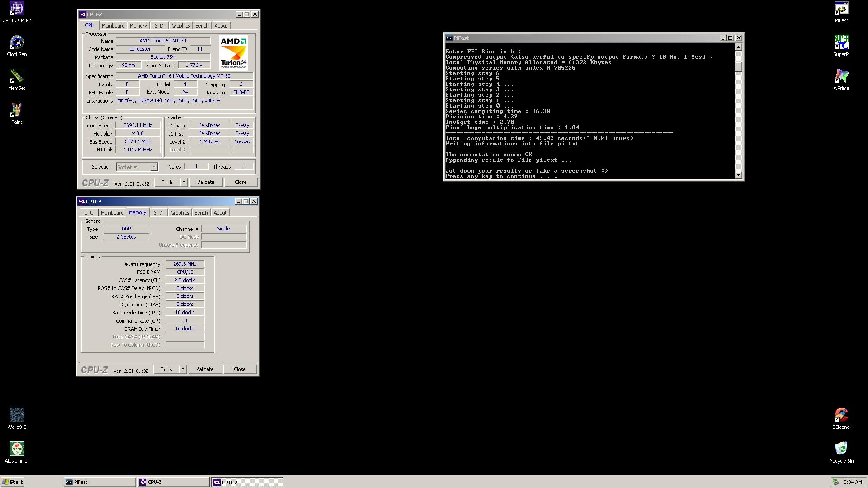Click the upper CPU-Z window title icon
The height and width of the screenshot is (488, 868).
83,14
